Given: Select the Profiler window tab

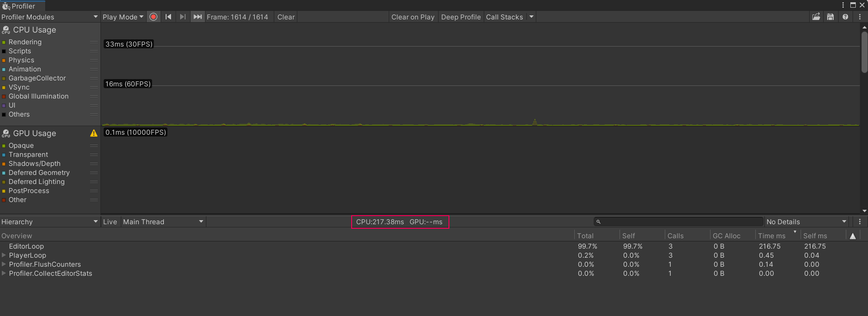Looking at the screenshot, I should pyautogui.click(x=23, y=6).
